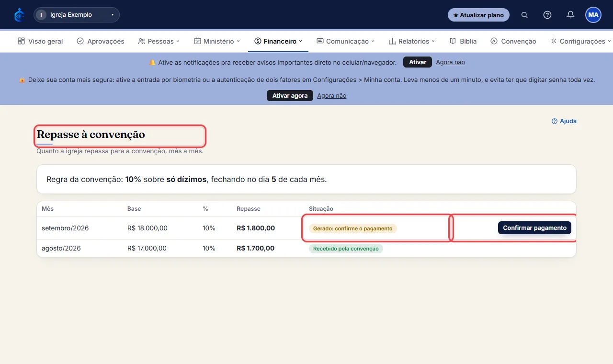Viewport: 613px width, 364px height.
Task: Open the Ajuda help link
Action: pos(564,121)
